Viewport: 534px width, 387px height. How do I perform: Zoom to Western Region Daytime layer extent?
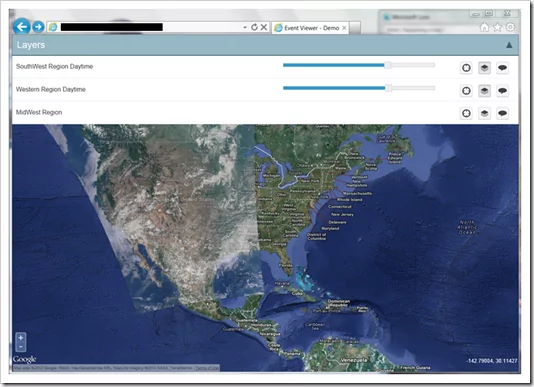(x=466, y=91)
